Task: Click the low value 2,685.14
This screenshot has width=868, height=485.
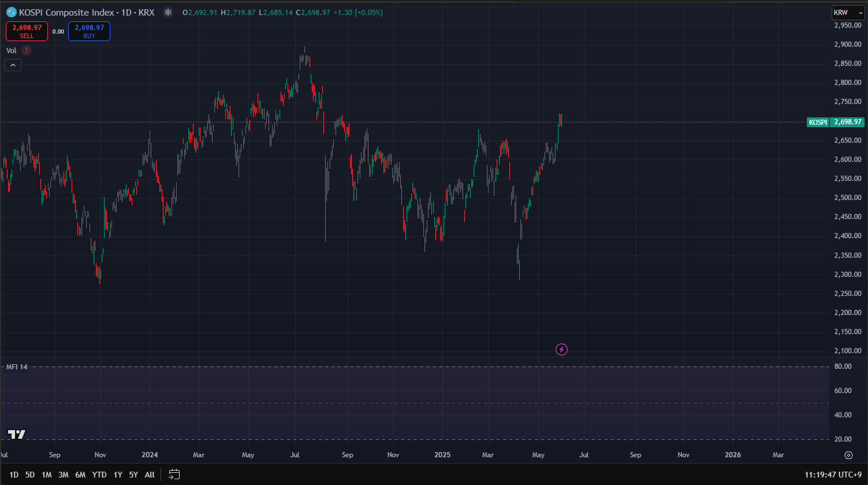Action: (x=278, y=12)
